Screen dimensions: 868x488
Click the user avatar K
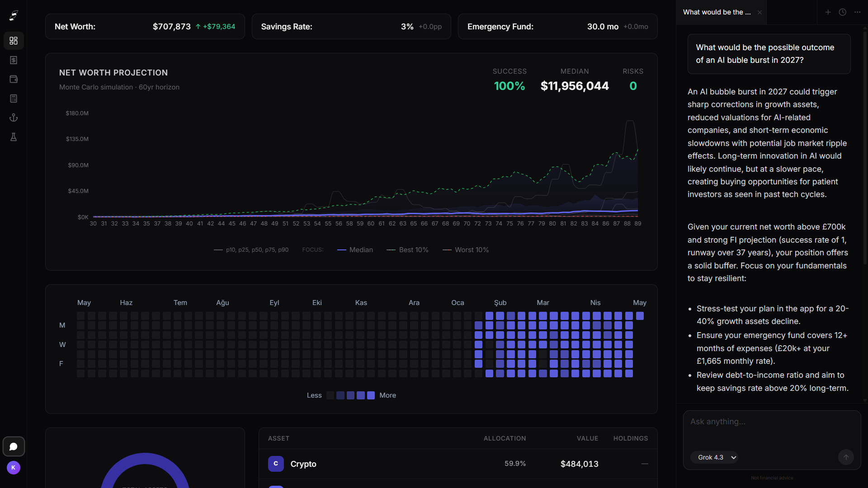(14, 468)
